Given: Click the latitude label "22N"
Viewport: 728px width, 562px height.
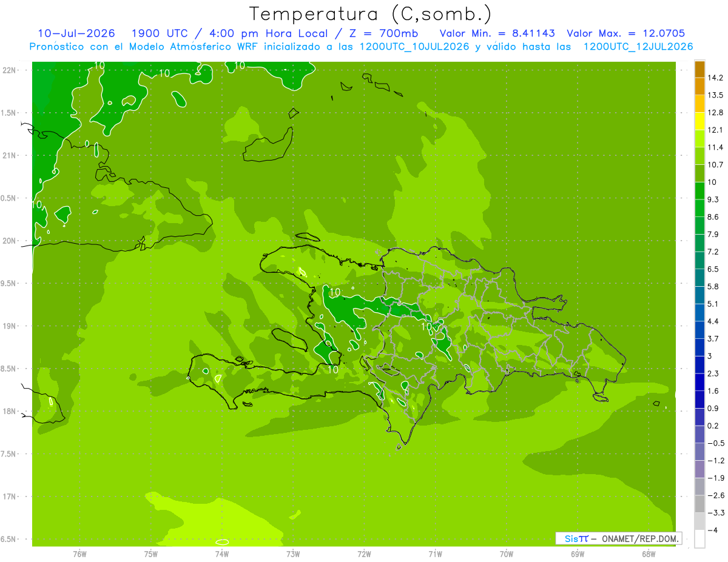Looking at the screenshot, I should click(x=9, y=70).
